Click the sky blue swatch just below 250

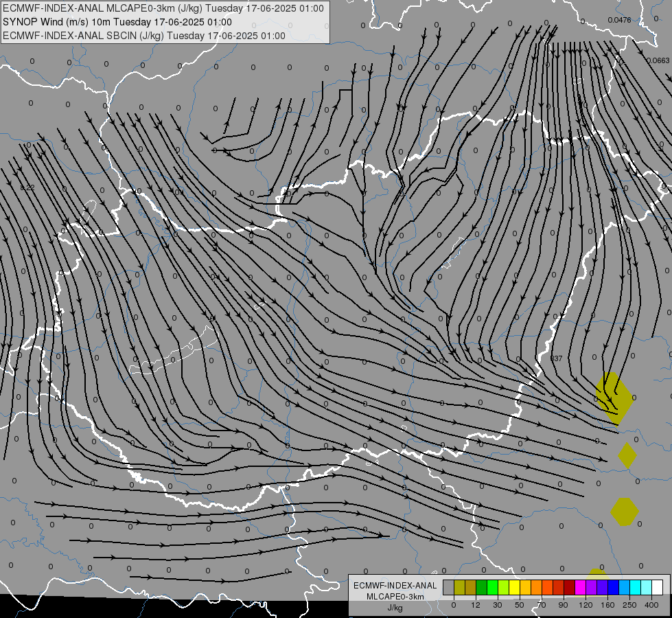(625, 587)
